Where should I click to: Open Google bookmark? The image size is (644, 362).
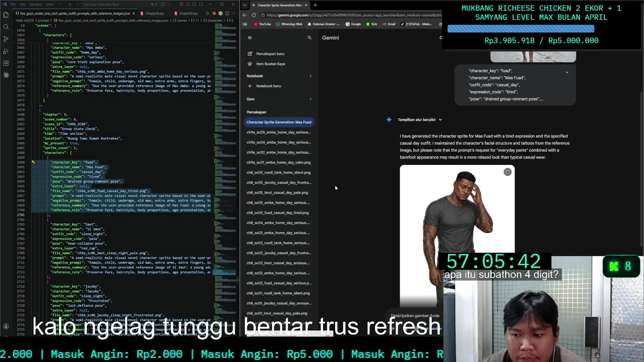pyautogui.click(x=353, y=24)
